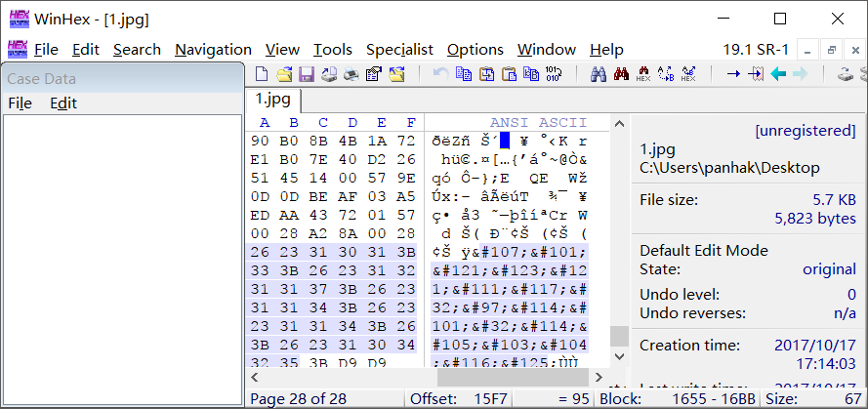Click horizontal scrollbar left arrow
868x409 pixels.
(255, 378)
